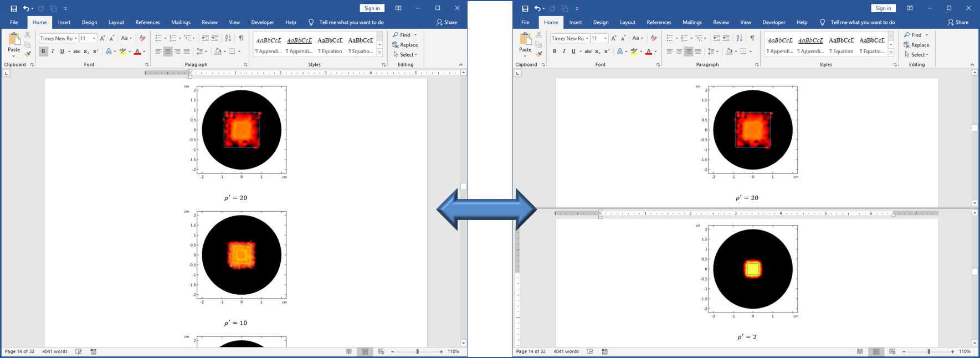Increase indent in the left Word window
Viewport: 980px width, 358px height.
pos(215,38)
